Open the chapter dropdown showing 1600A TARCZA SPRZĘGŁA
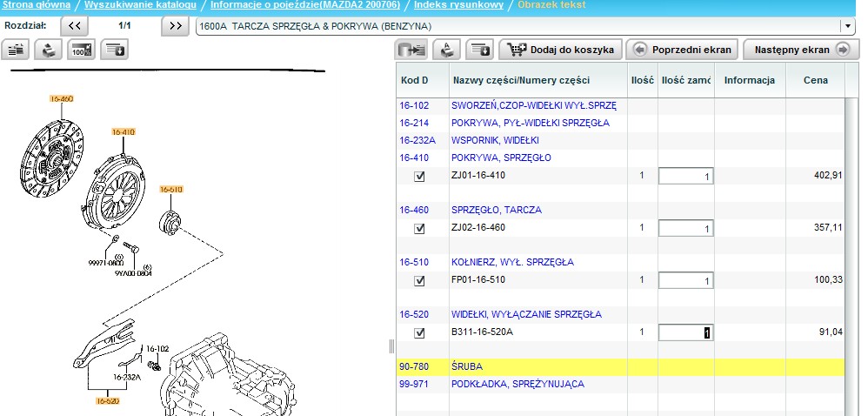The height and width of the screenshot is (416, 868). pos(847,26)
